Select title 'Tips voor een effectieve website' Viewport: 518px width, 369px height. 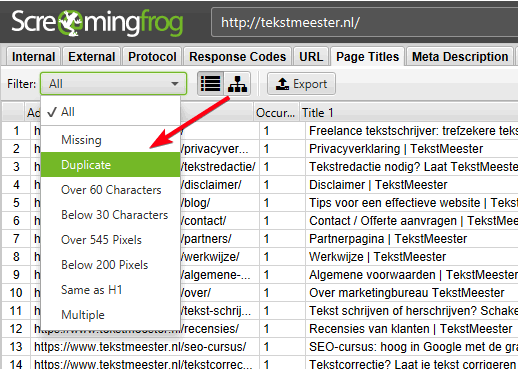pyautogui.click(x=412, y=203)
